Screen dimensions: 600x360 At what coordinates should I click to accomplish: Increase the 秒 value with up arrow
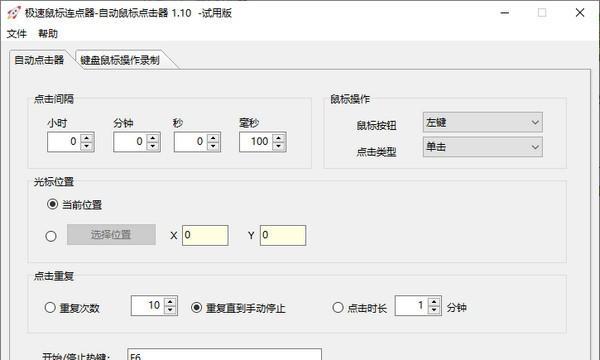click(213, 138)
